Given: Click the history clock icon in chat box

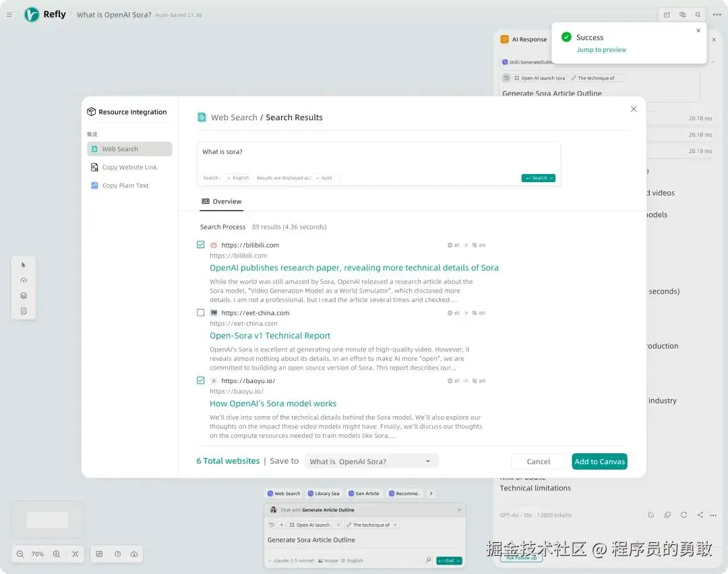Looking at the screenshot, I should (x=271, y=524).
